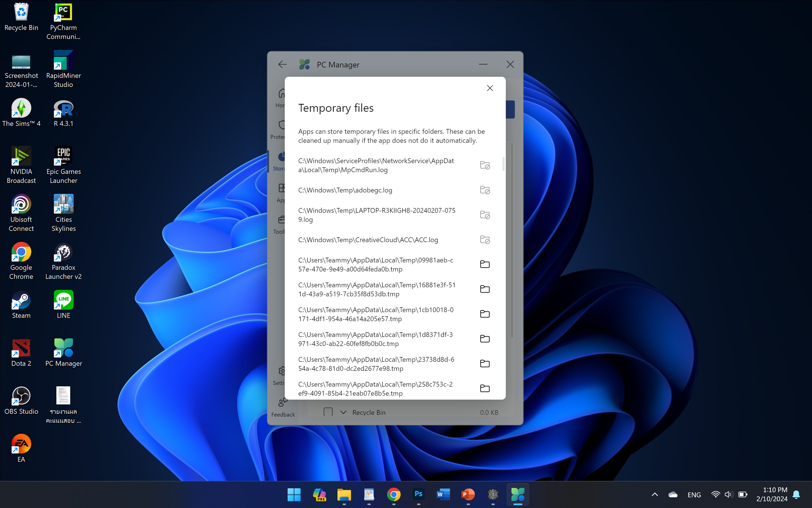The image size is (812, 508).
Task: Expand the Recycle Bin row chevron
Action: [343, 412]
